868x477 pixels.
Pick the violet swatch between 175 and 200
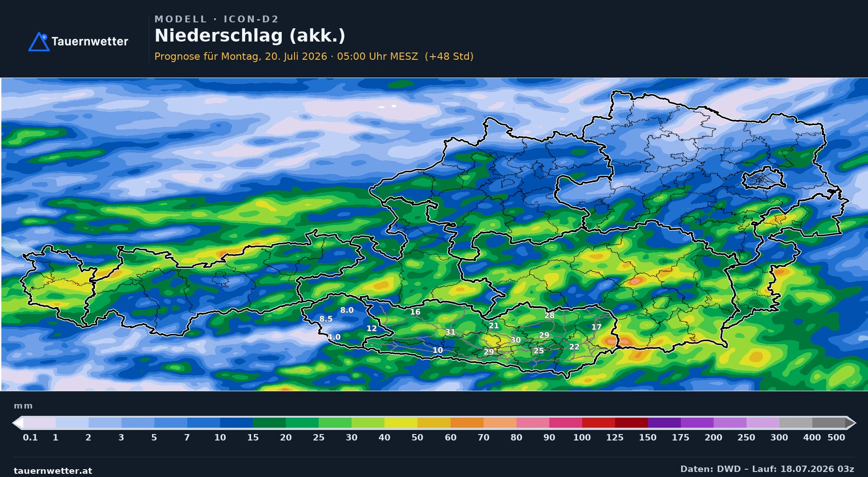tap(697, 423)
